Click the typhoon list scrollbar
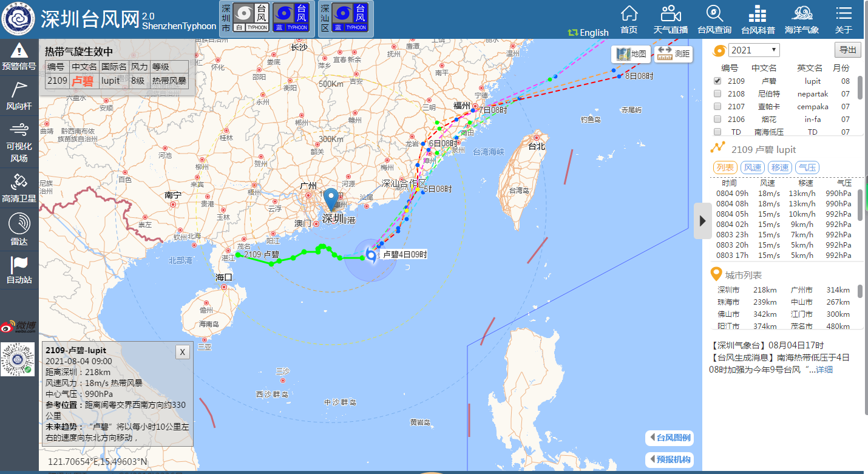 coord(860,88)
